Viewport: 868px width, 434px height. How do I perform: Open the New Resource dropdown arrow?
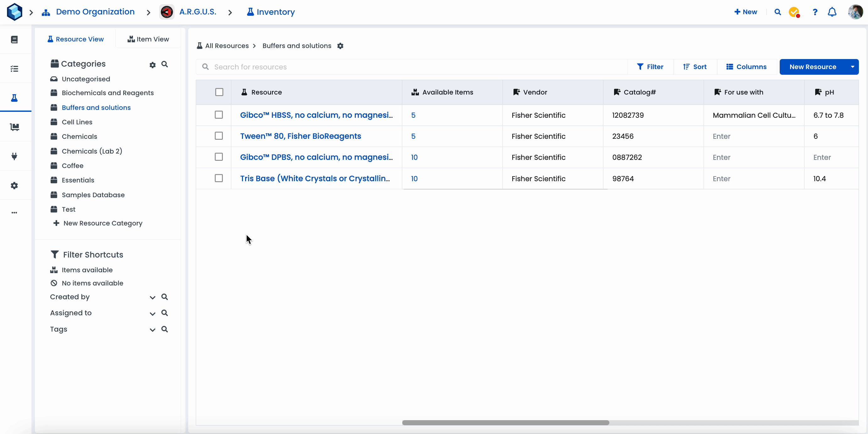point(852,67)
